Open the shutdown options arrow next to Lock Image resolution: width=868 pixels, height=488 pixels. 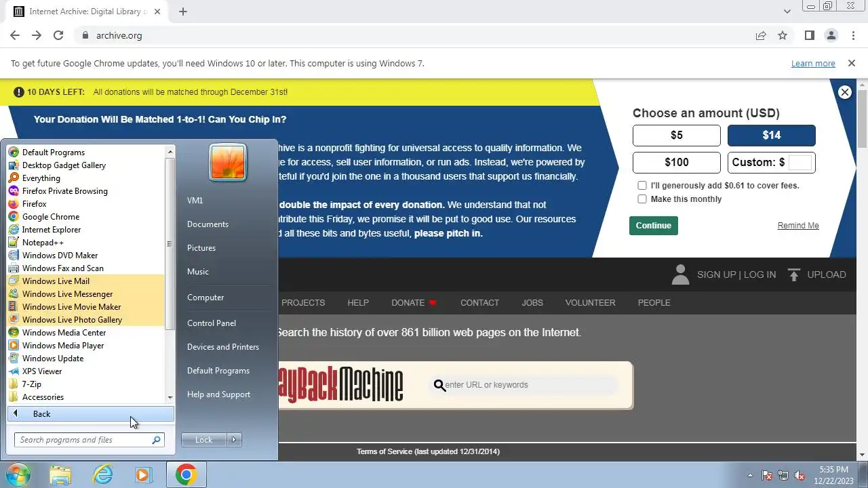click(x=234, y=440)
